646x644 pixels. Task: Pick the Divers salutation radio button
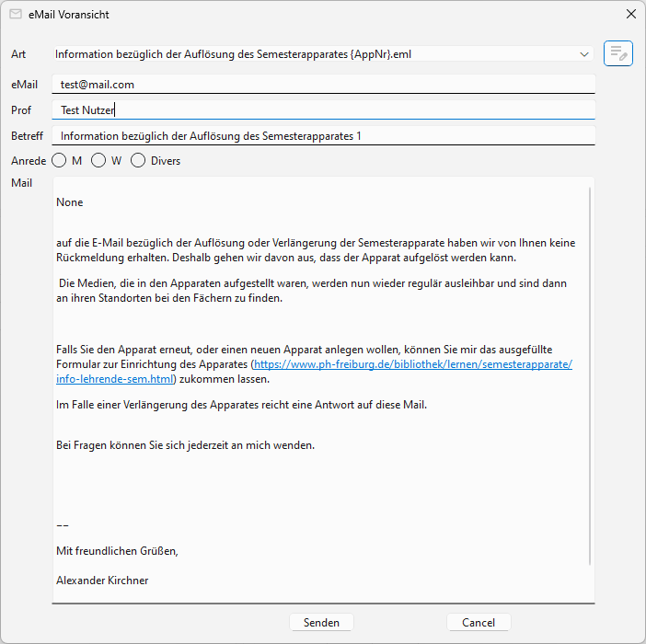point(138,161)
